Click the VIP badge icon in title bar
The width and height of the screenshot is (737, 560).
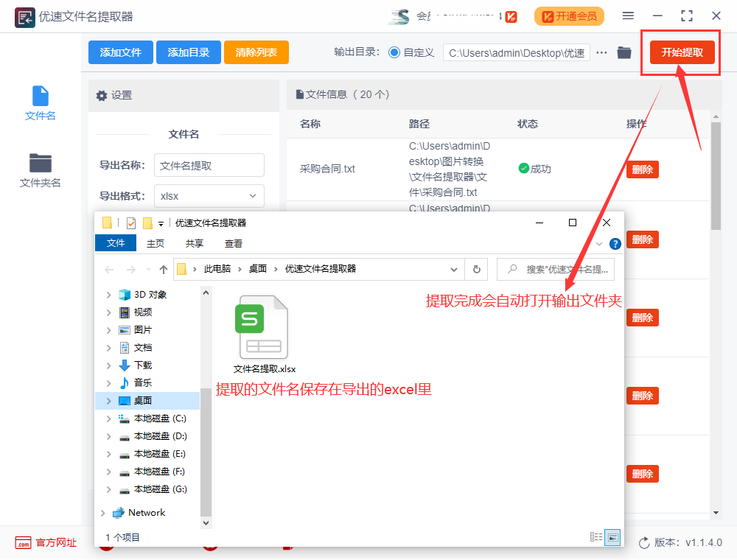click(x=511, y=16)
